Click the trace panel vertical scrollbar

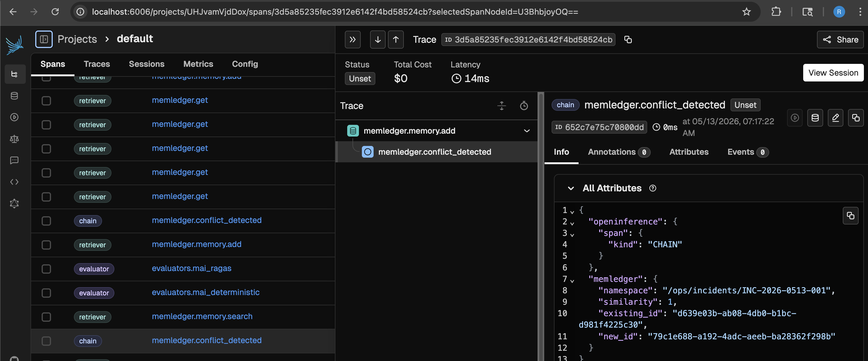pyautogui.click(x=541, y=226)
